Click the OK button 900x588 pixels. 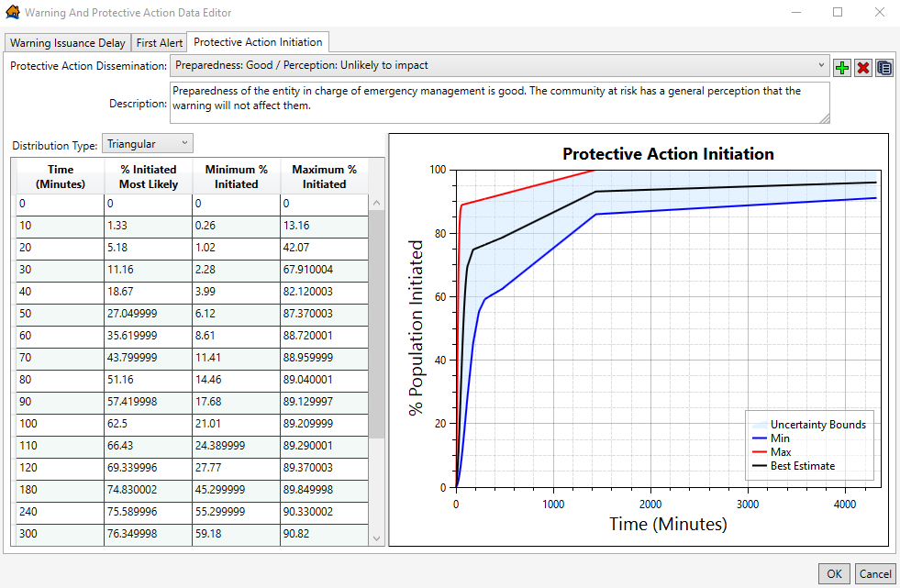(834, 573)
